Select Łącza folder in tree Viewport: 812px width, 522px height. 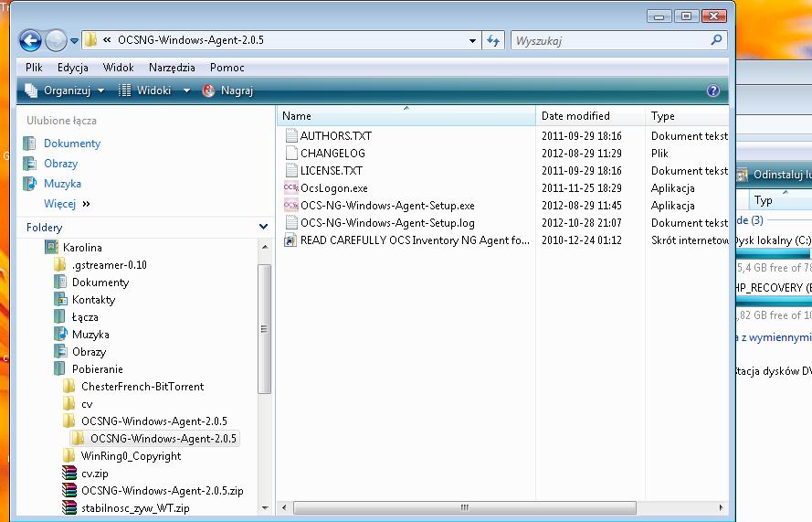[85, 316]
